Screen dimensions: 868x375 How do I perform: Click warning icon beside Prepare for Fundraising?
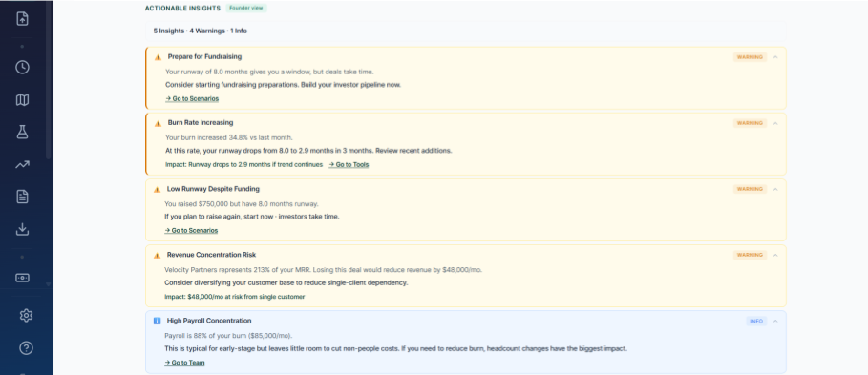point(158,57)
